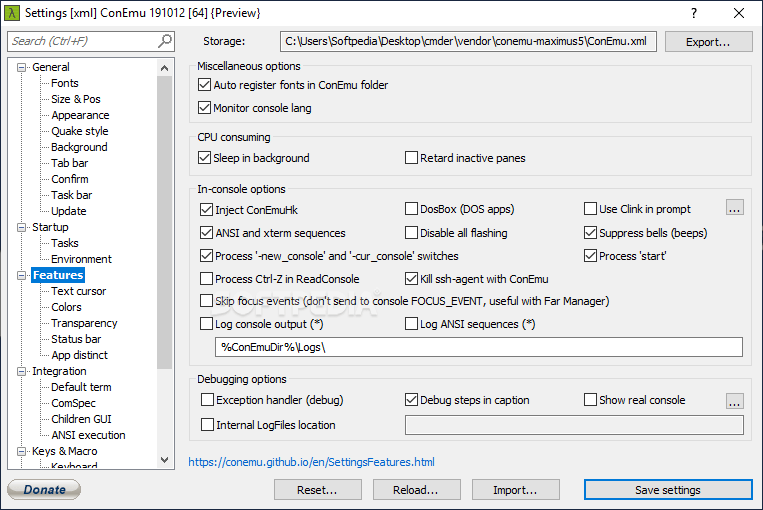Click the Export... button

tap(708, 42)
